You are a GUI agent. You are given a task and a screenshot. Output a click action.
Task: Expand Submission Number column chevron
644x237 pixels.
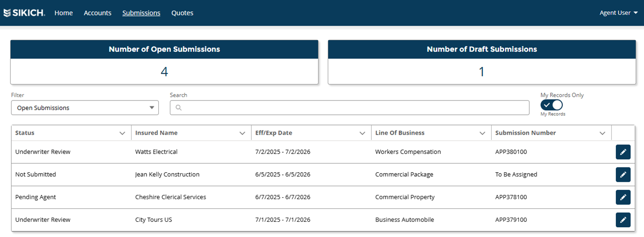[x=602, y=133]
